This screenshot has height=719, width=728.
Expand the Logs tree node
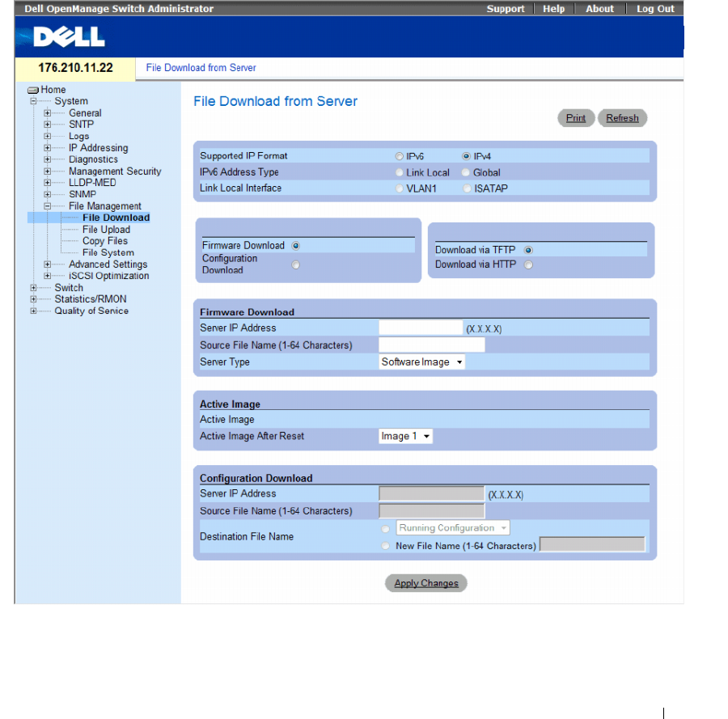tap(48, 136)
